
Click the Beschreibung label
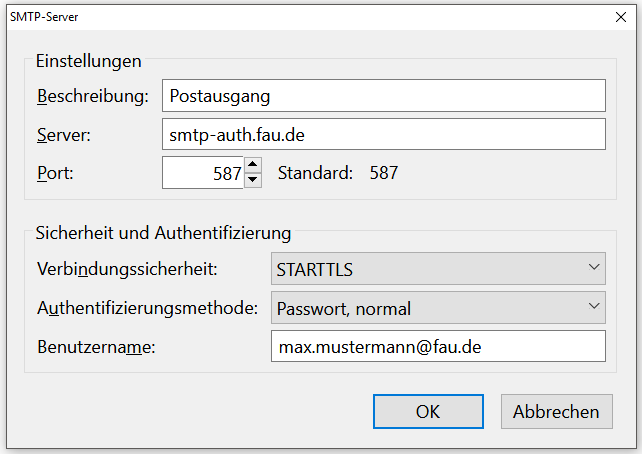tap(92, 97)
